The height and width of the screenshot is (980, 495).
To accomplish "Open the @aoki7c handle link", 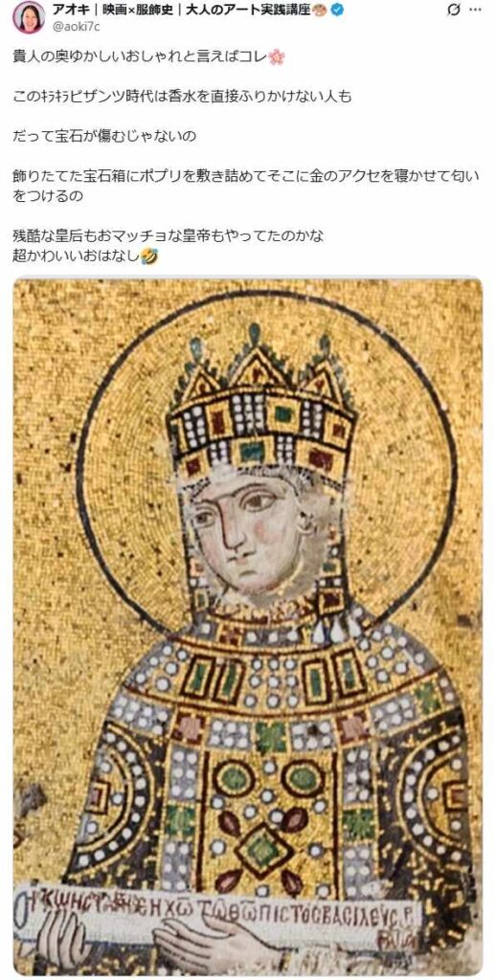I will coord(77,26).
